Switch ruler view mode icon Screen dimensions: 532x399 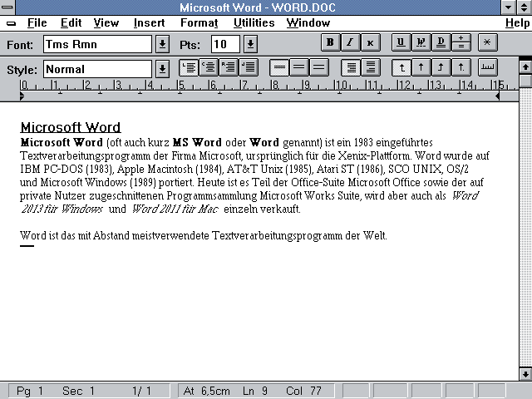488,67
